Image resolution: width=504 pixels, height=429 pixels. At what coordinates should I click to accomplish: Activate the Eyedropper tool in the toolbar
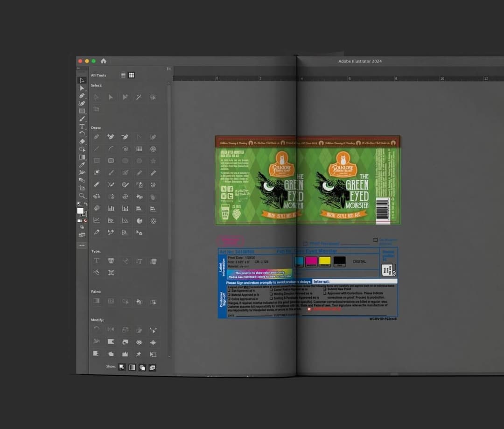click(x=82, y=165)
